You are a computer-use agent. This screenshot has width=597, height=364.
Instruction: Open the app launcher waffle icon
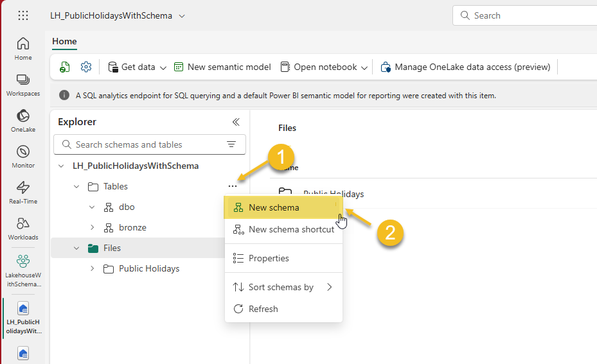tap(23, 15)
